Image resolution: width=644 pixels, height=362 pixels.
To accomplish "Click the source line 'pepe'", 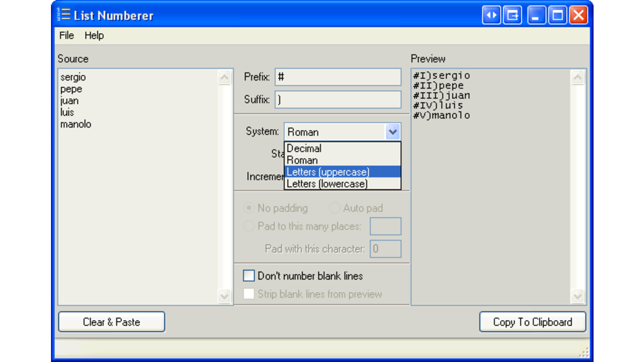I will pos(71,89).
